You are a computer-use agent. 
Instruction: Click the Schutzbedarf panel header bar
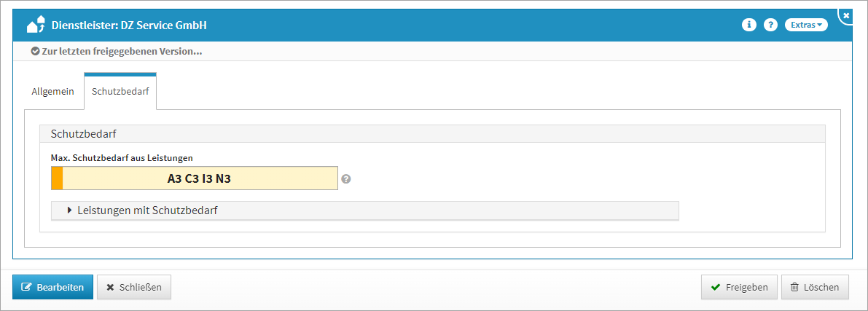(432, 134)
